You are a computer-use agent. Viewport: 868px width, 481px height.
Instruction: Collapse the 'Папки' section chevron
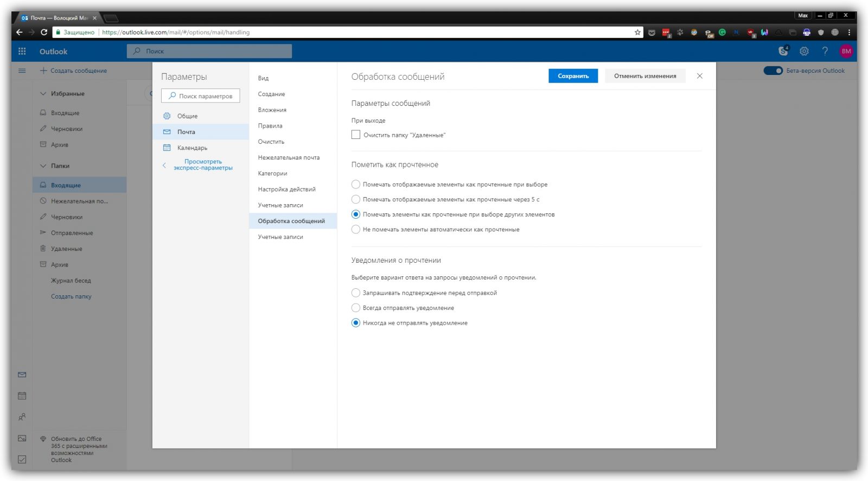(x=43, y=166)
